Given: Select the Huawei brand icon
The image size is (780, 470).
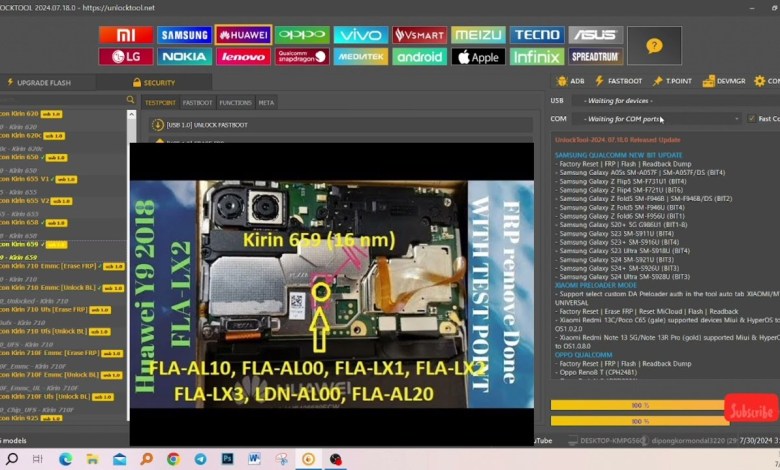Looking at the screenshot, I should (x=243, y=35).
